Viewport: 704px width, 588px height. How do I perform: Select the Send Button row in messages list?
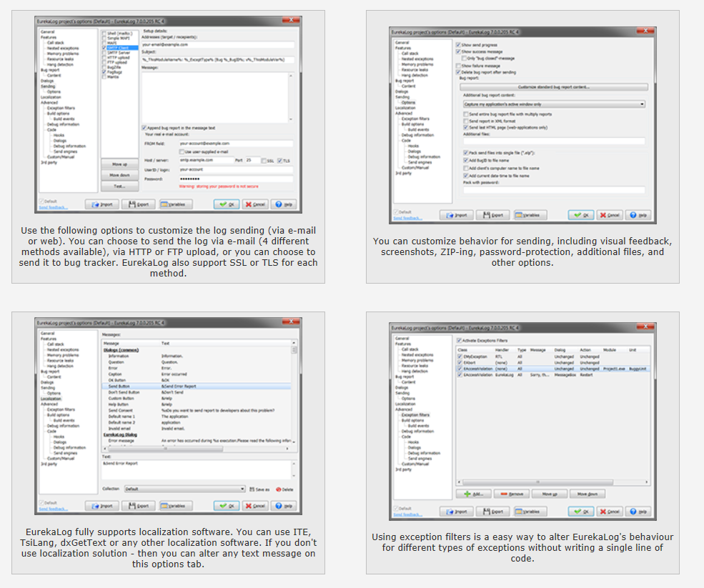click(197, 386)
